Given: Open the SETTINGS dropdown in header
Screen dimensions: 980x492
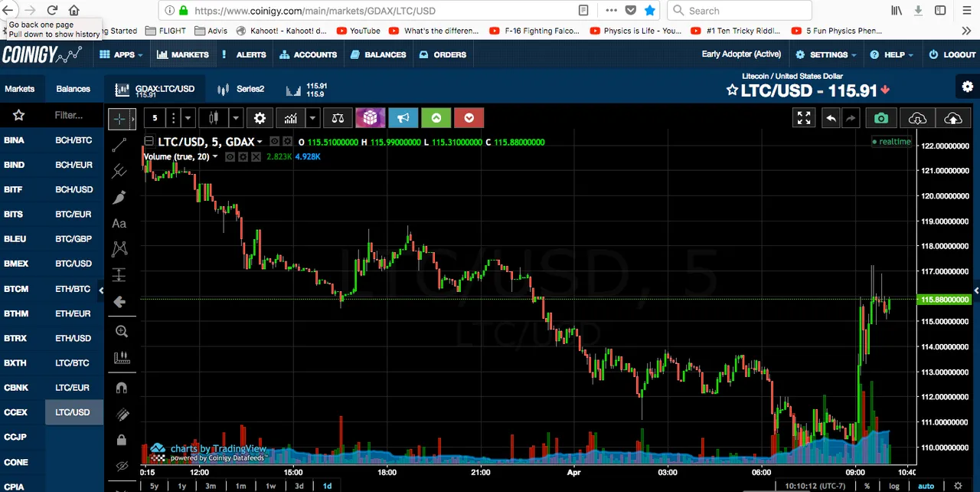Looking at the screenshot, I should 827,54.
